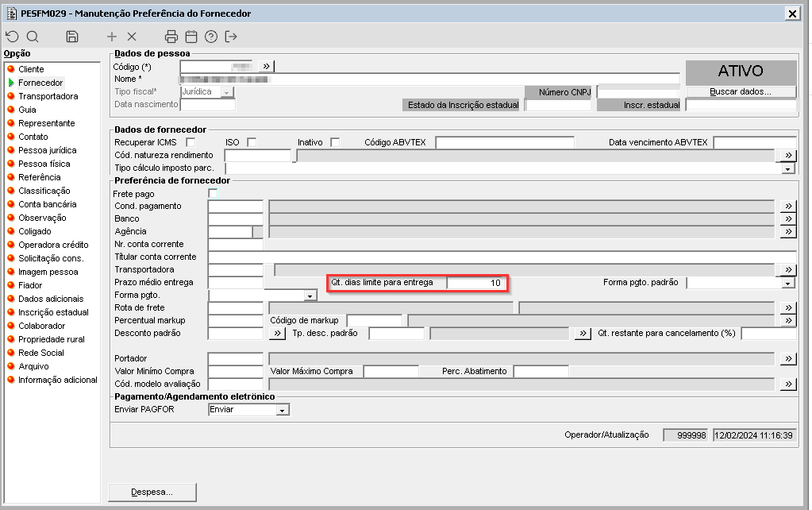Open lookup button for Código de markup
This screenshot has height=510, width=812.
787,320
